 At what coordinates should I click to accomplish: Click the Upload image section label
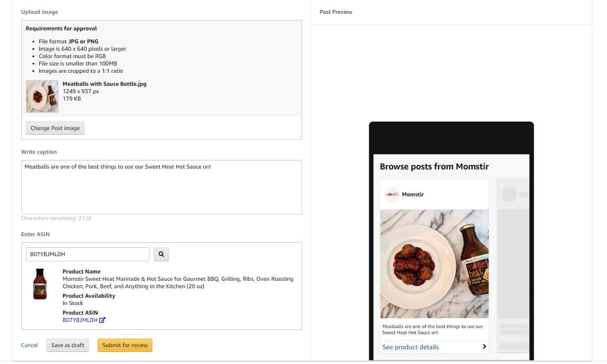(39, 12)
